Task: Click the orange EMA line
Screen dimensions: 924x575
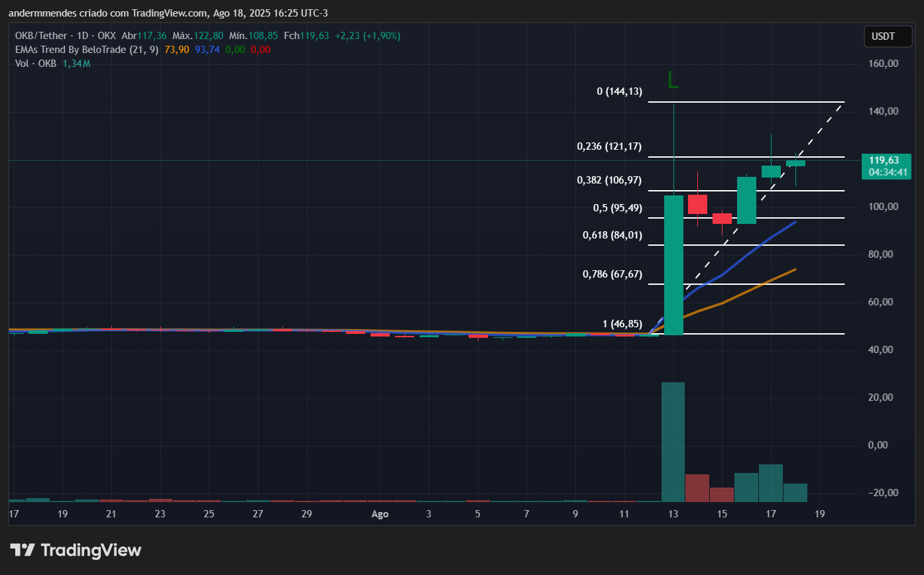Action: [746, 291]
